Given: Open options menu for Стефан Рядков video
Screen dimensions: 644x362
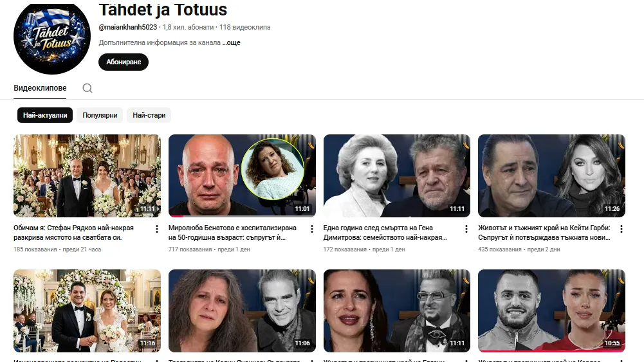Looking at the screenshot, I should point(157,229).
